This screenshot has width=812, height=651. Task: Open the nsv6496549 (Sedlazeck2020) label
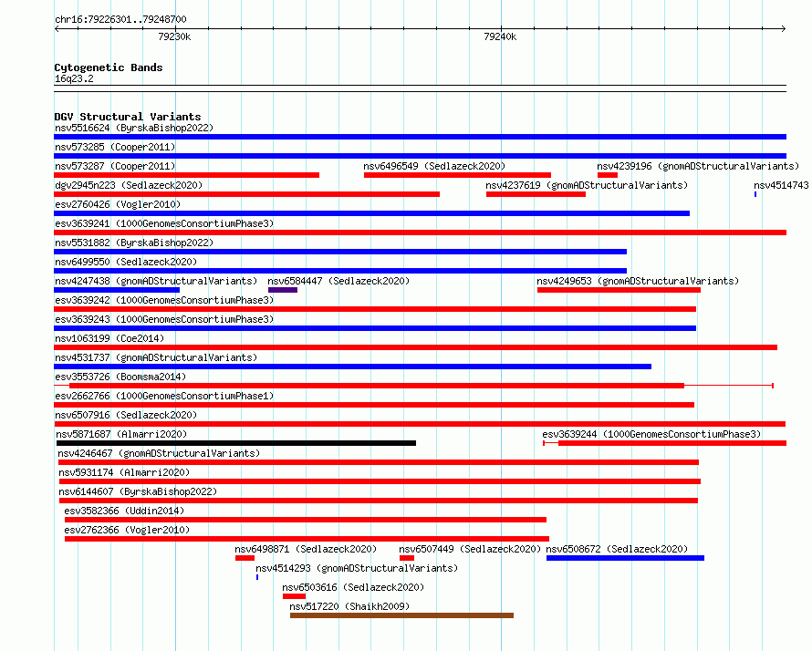tap(434, 166)
